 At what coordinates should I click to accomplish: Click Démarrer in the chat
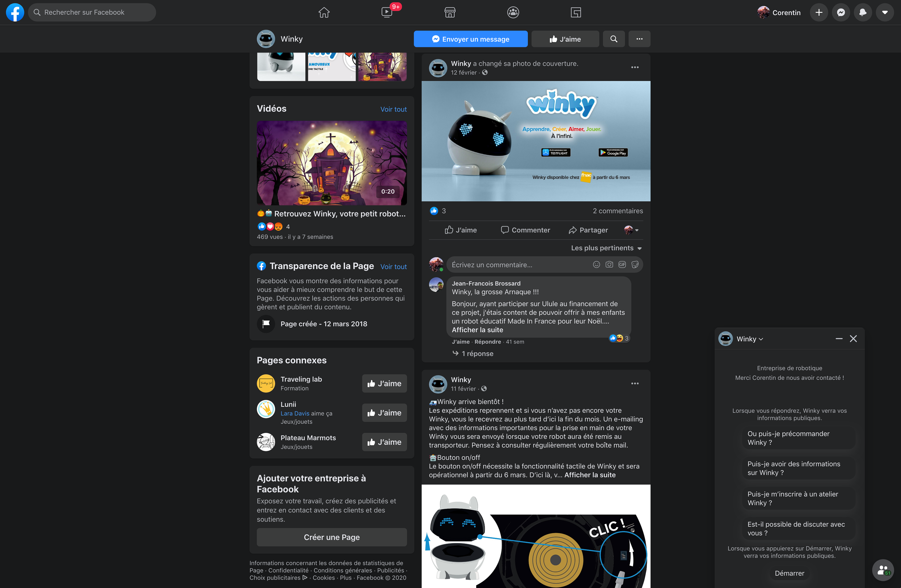point(789,574)
